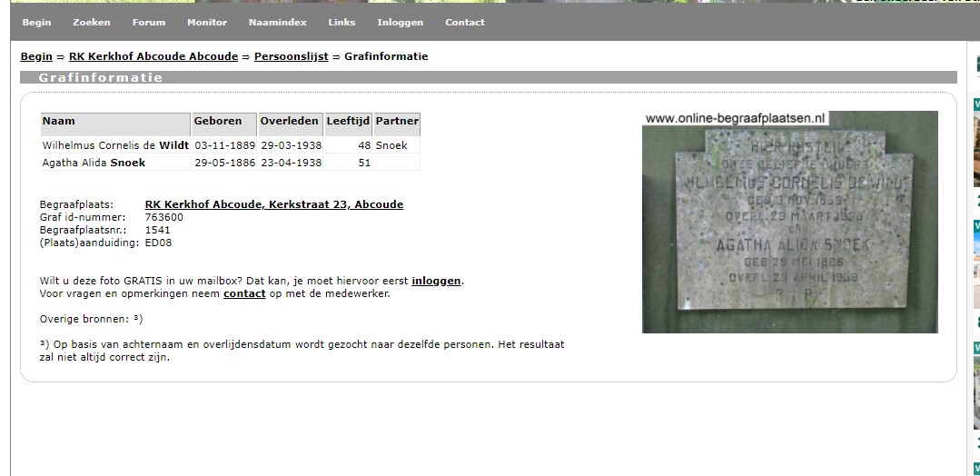Click the inloggen link in photo mailbox text
This screenshot has width=980, height=476.
[436, 281]
